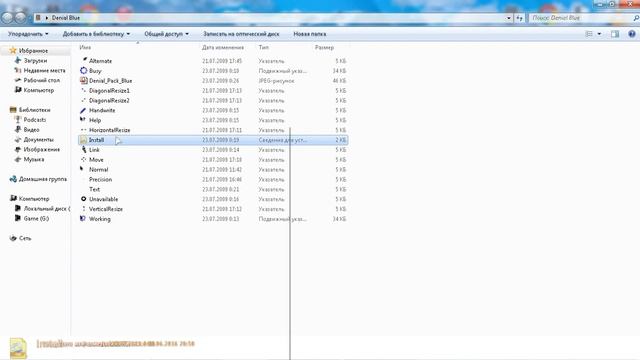
Task: Open the Музыка library
Action: [x=33, y=159]
